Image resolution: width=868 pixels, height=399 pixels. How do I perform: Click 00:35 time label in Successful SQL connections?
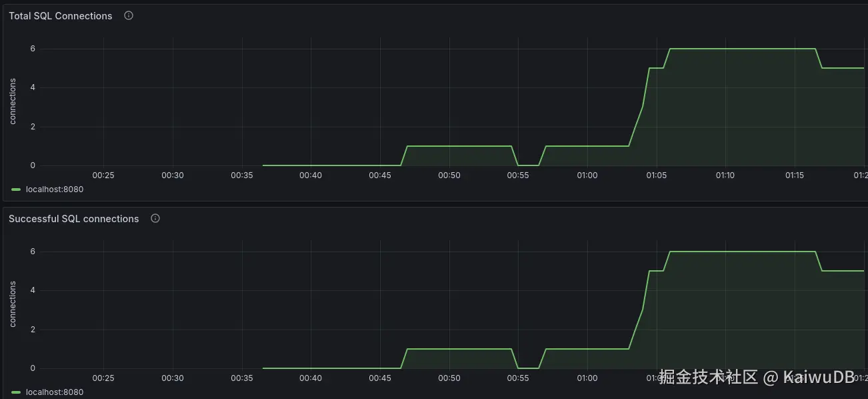point(241,378)
